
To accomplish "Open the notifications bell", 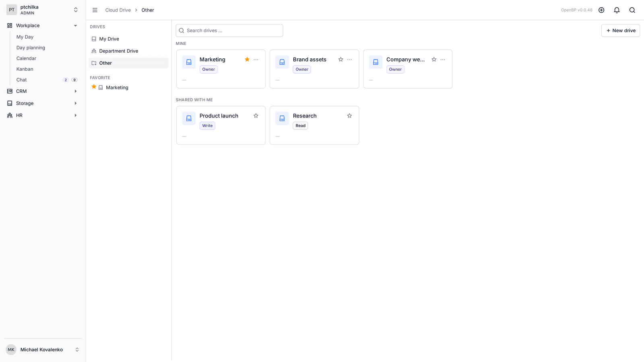I will (617, 10).
